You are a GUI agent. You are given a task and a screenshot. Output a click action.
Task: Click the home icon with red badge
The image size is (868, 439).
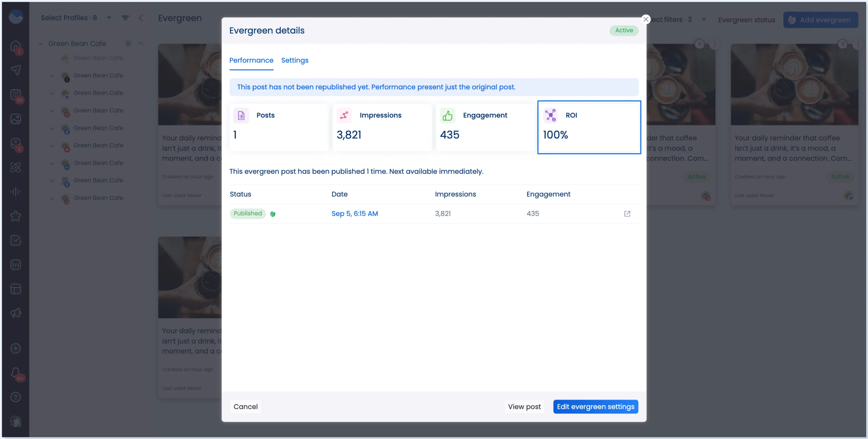tap(15, 46)
